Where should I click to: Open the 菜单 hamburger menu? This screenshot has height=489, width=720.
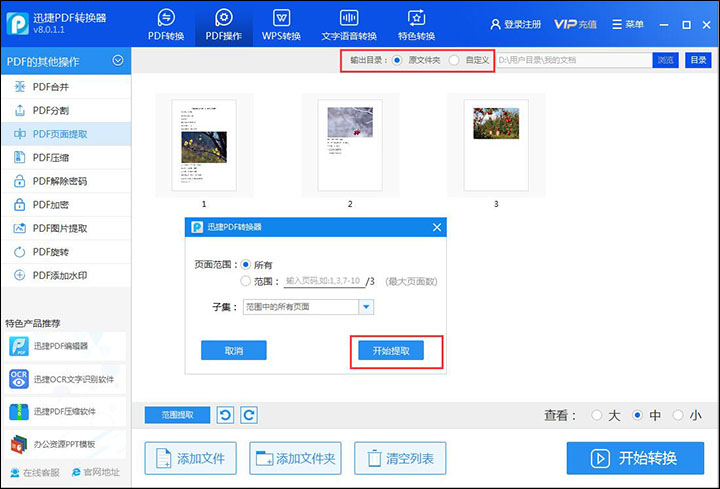pyautogui.click(x=628, y=24)
